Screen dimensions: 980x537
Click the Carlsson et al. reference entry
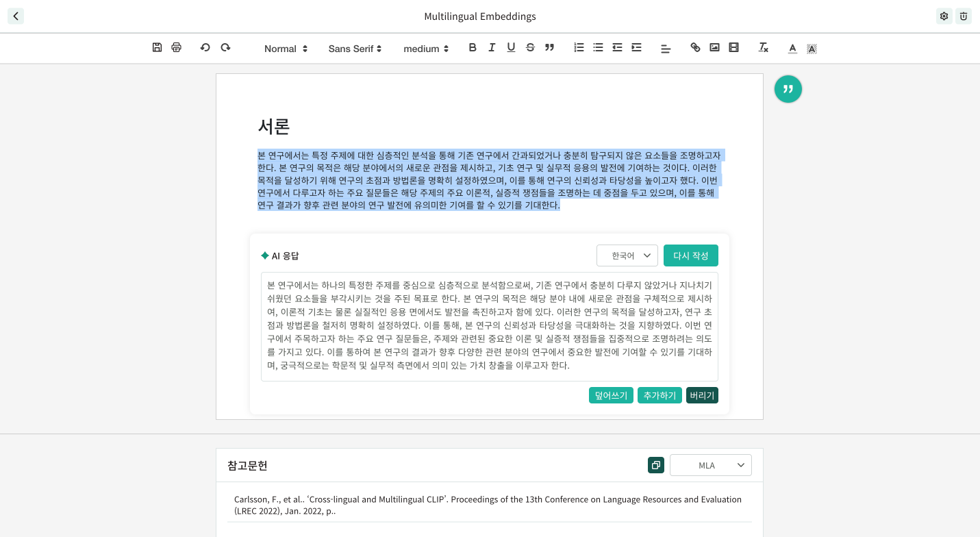coord(489,505)
